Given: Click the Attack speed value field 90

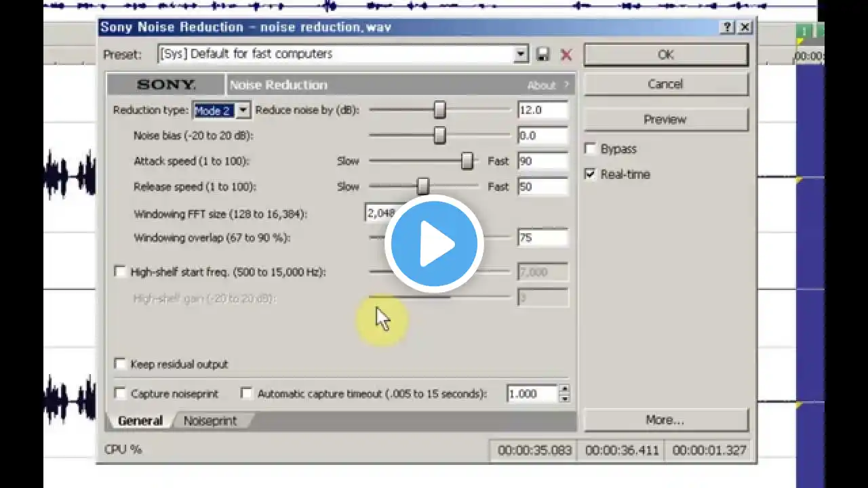Looking at the screenshot, I should pyautogui.click(x=542, y=161).
